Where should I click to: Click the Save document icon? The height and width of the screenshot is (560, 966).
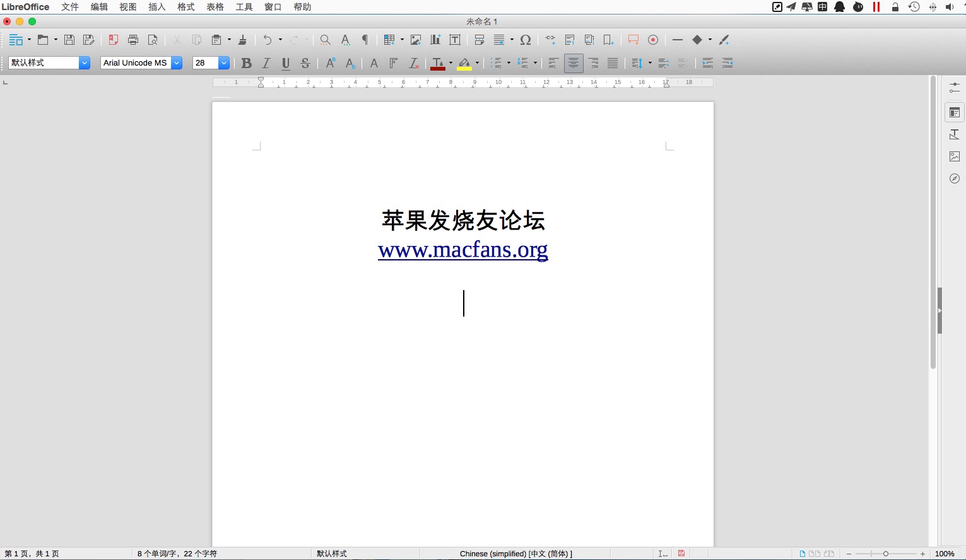click(69, 40)
